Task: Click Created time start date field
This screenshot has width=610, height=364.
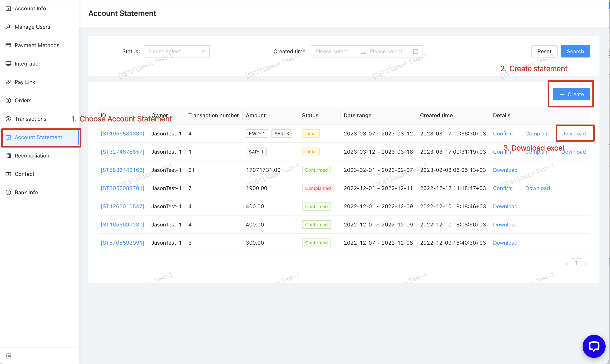Action: [332, 52]
